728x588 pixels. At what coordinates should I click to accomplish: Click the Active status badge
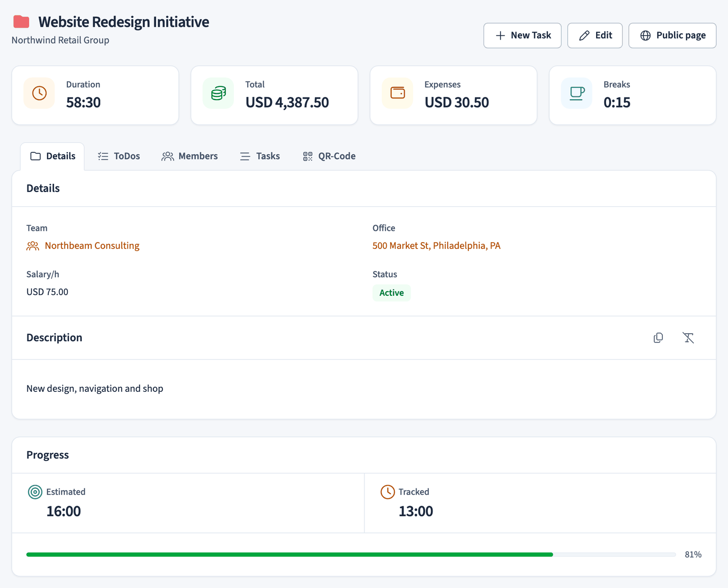(391, 293)
